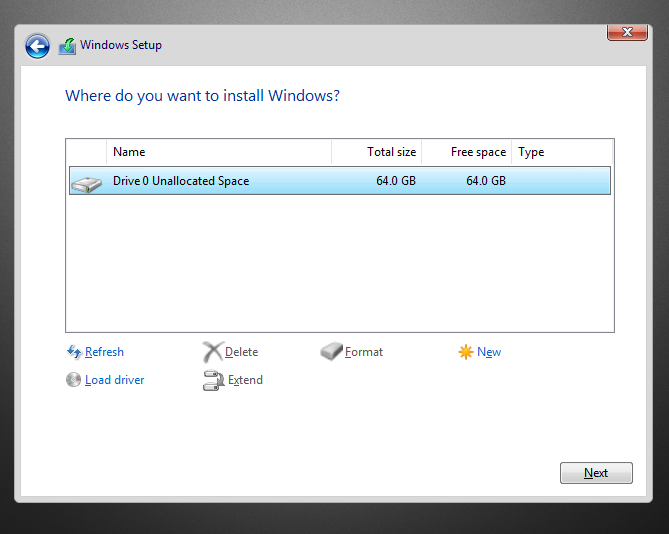Close the Windows Setup window
This screenshot has height=534, width=669.
[x=627, y=32]
